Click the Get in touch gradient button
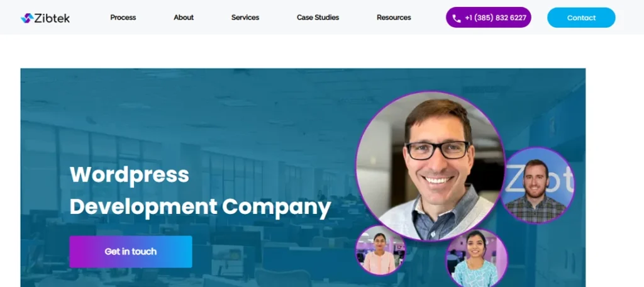 (x=131, y=252)
